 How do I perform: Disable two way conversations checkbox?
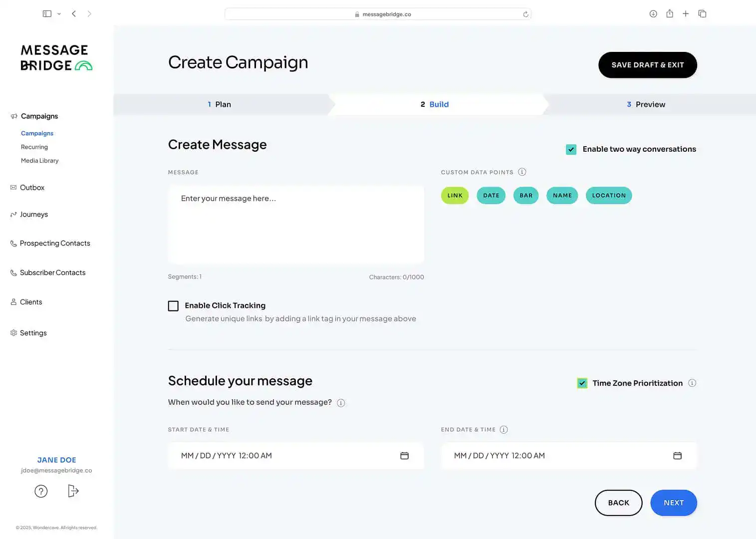pos(571,149)
